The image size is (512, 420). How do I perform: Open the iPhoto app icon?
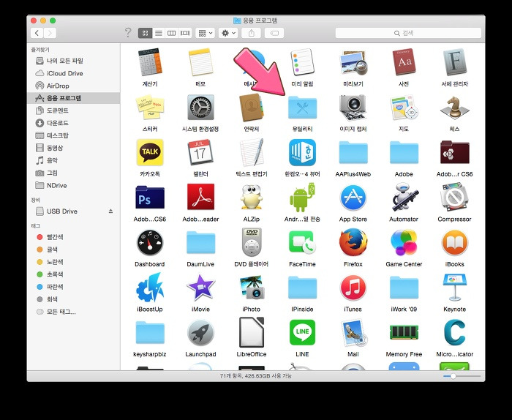[x=252, y=288]
